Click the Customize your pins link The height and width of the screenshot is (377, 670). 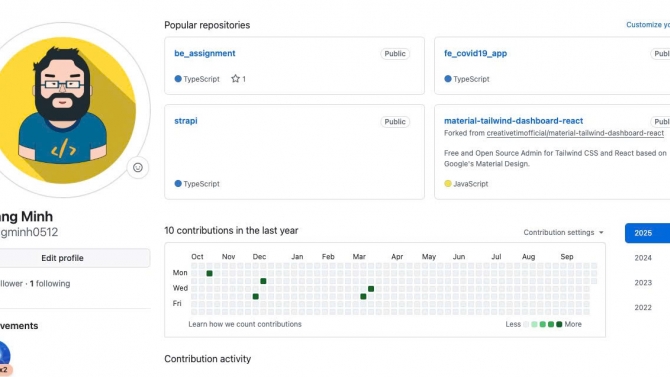648,25
